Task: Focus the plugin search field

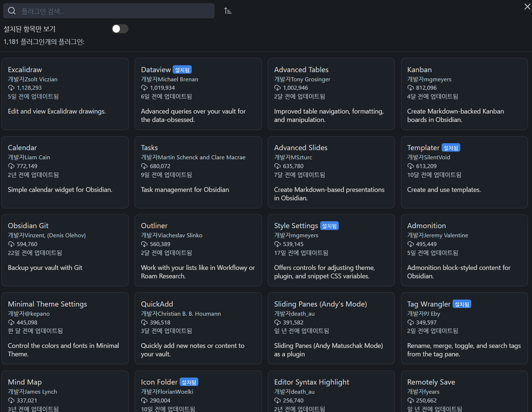Action: 109,11
